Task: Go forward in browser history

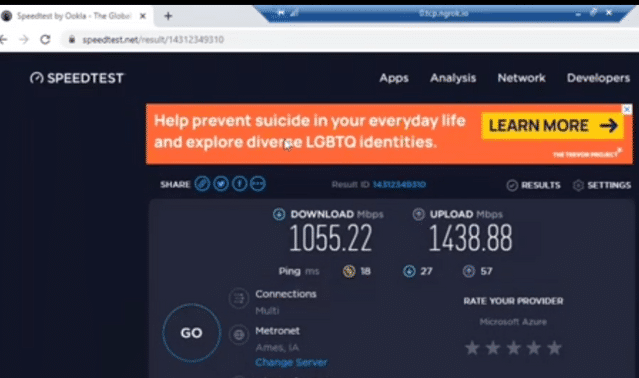Action: (x=24, y=40)
